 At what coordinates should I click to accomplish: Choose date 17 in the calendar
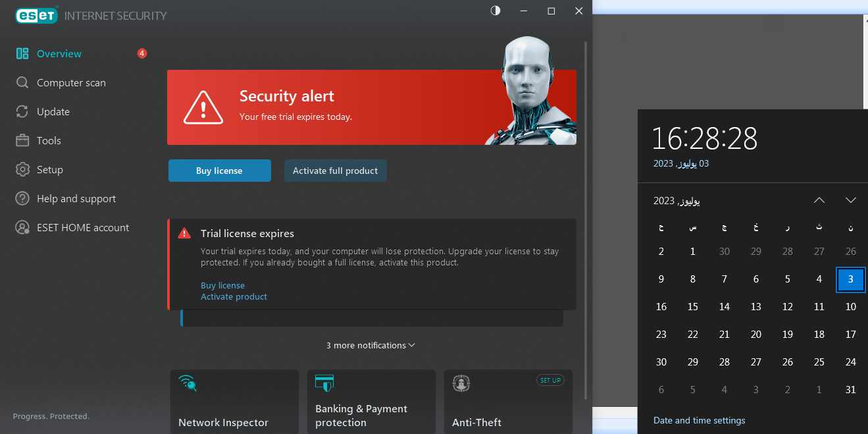(x=851, y=335)
